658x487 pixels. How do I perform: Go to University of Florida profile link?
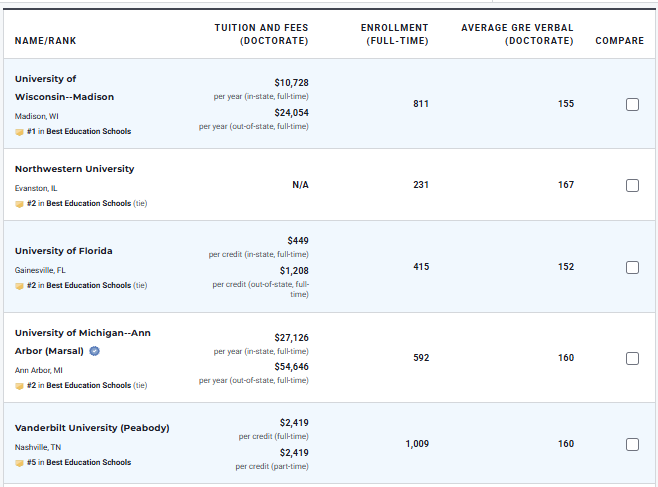[63, 251]
